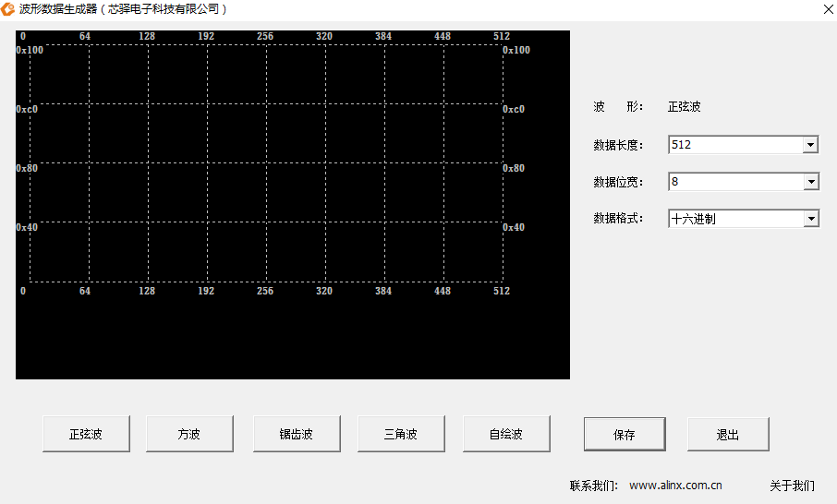Open the 数据位宽 dropdown arrow
Viewport: 837px width, 504px height.
point(810,182)
